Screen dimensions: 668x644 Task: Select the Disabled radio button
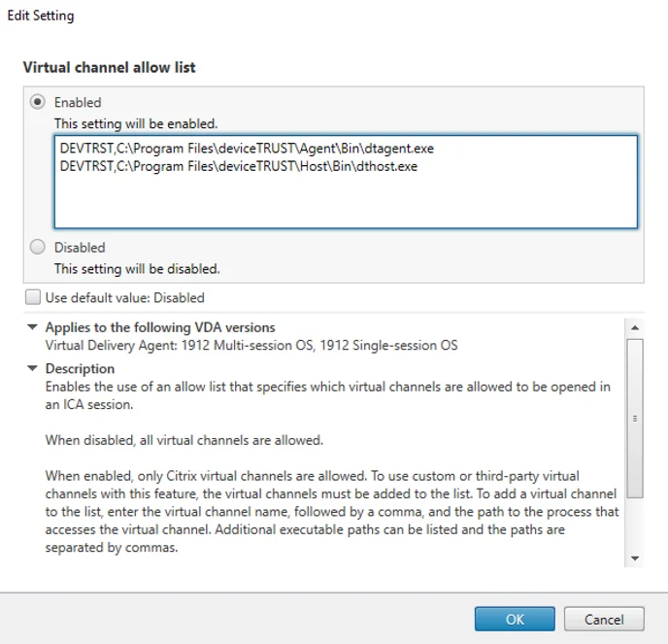click(x=39, y=248)
